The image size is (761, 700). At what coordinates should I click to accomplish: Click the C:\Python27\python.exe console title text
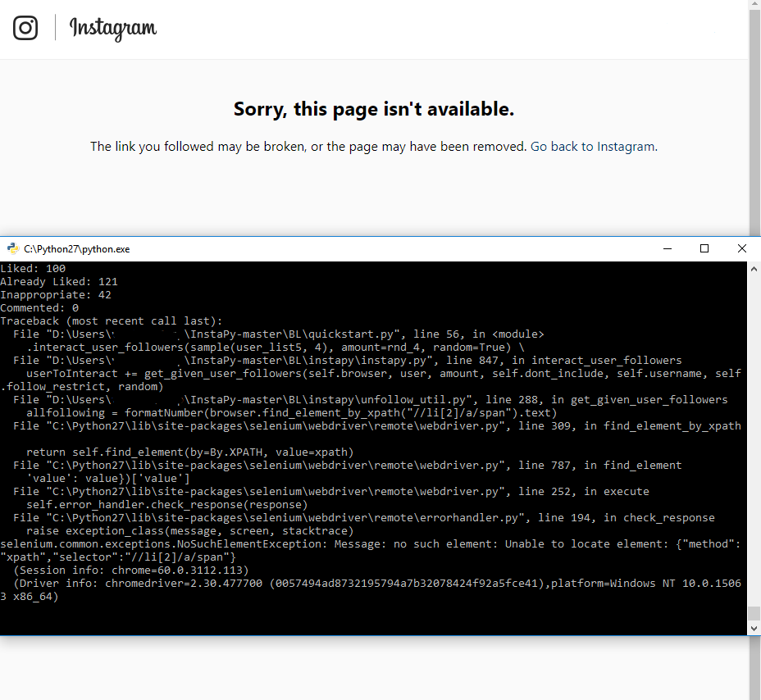77,249
